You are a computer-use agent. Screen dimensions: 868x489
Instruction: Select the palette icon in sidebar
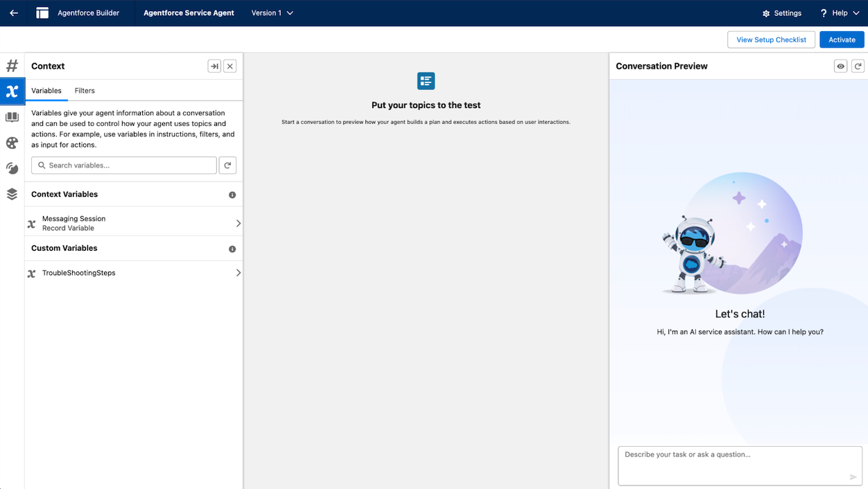(x=12, y=143)
